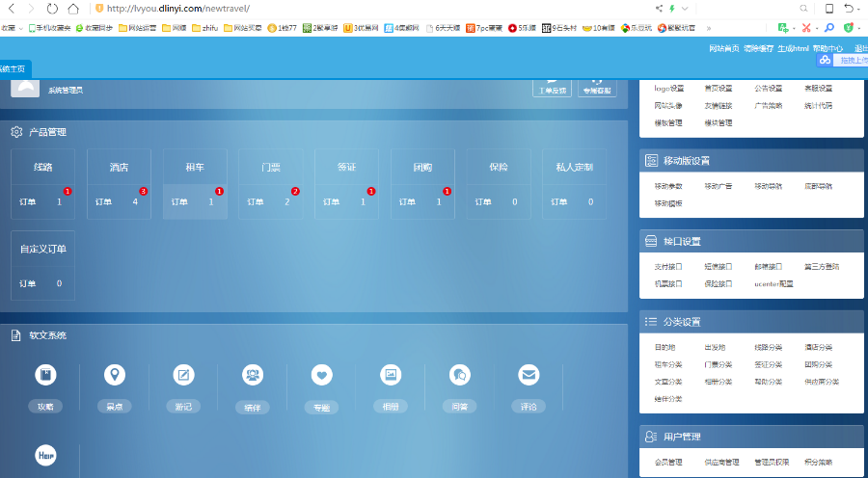Image resolution: width=868 pixels, height=478 pixels.
Task: Click the browser share icon
Action: pos(659,9)
